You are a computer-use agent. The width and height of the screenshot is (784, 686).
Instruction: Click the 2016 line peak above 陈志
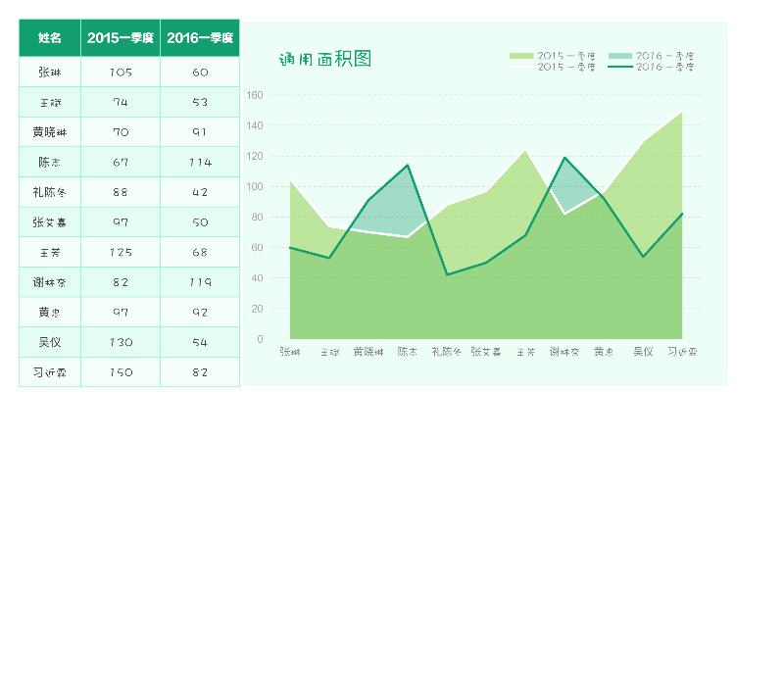pos(408,165)
